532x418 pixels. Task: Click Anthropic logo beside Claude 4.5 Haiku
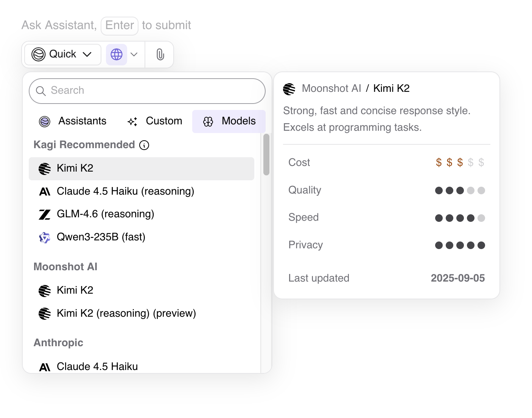click(x=45, y=367)
